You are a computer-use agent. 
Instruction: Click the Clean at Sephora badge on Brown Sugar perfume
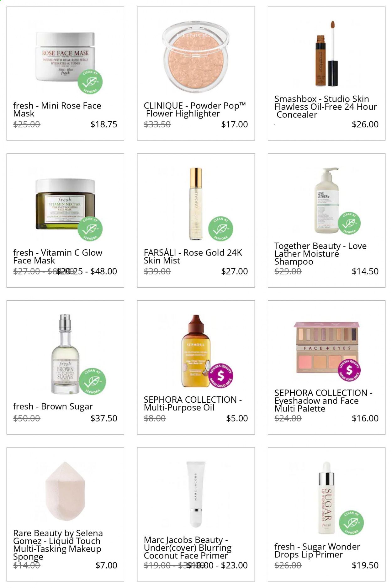click(92, 381)
